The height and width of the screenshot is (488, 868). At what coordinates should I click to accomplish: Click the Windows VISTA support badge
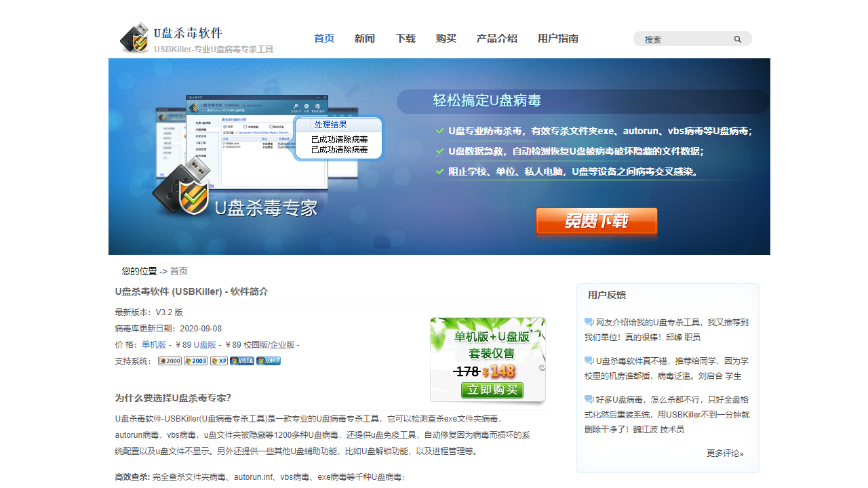click(241, 361)
